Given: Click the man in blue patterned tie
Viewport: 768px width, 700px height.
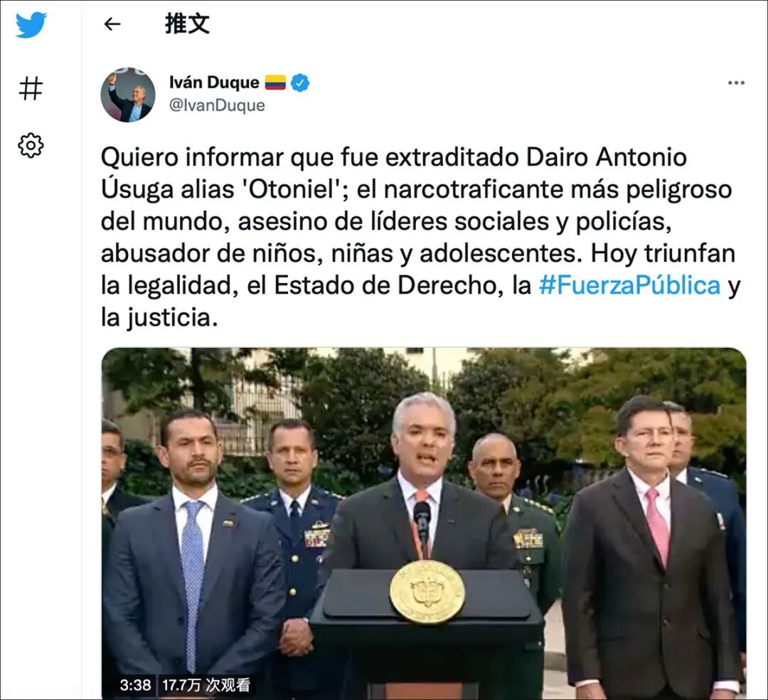Looking at the screenshot, I should click(x=193, y=553).
